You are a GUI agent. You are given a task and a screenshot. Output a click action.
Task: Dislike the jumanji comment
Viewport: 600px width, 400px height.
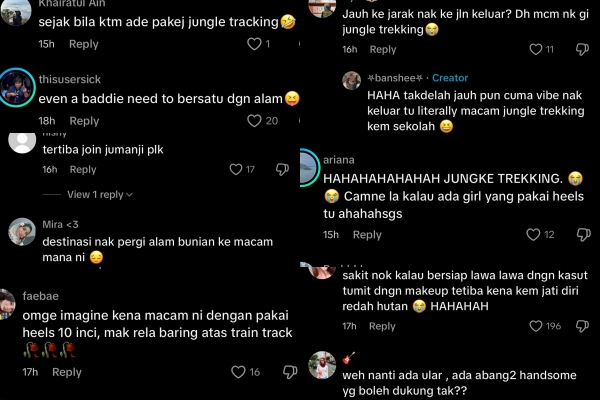282,169
